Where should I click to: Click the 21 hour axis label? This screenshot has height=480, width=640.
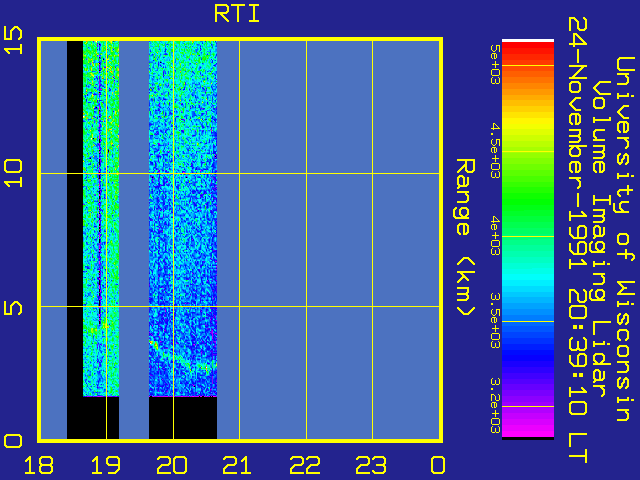pos(237,465)
